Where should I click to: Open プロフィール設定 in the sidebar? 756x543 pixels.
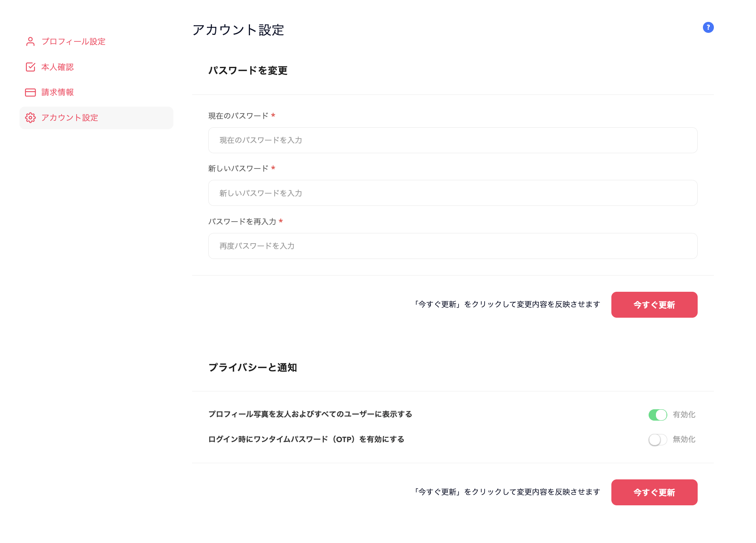73,42
